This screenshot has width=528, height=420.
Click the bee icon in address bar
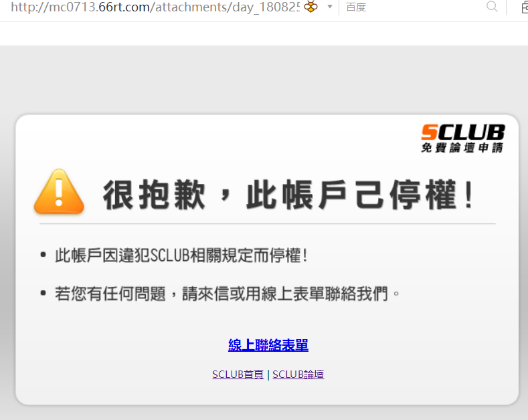(311, 7)
